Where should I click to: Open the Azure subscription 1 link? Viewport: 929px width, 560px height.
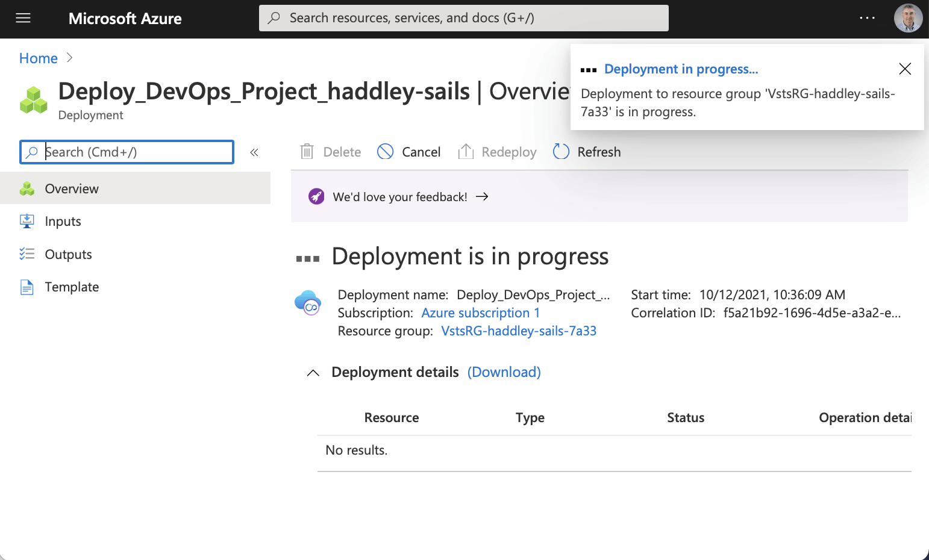[x=480, y=313]
